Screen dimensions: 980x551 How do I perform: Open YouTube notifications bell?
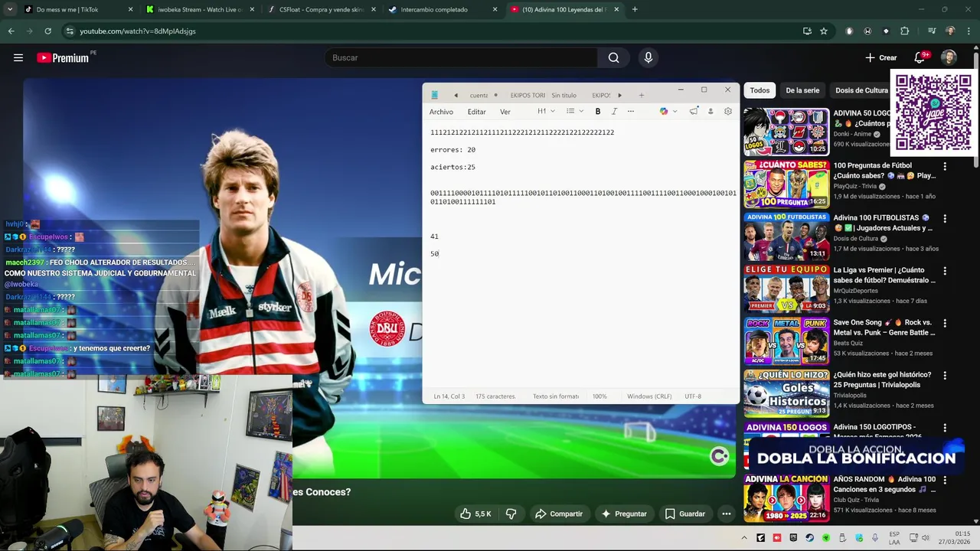(x=920, y=57)
